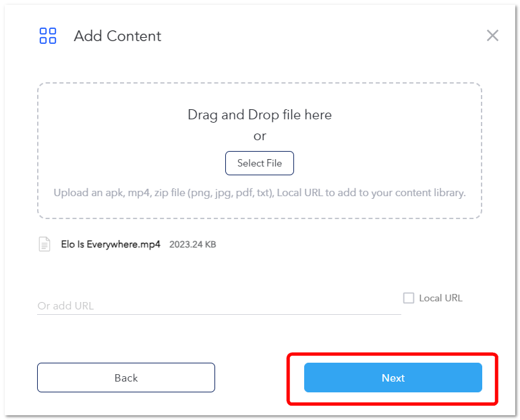Close the Add Content dialog with X
This screenshot has width=520, height=420.
(x=492, y=36)
